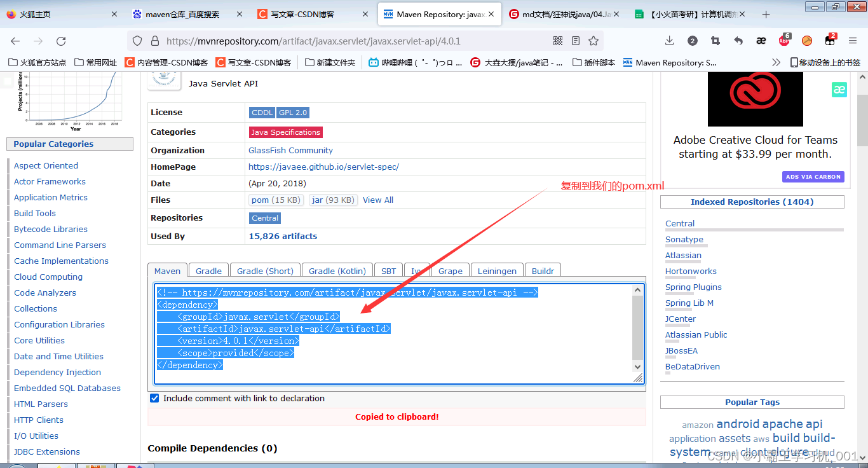
Task: Close the 写文章-CSDN博客 tab
Action: click(365, 14)
